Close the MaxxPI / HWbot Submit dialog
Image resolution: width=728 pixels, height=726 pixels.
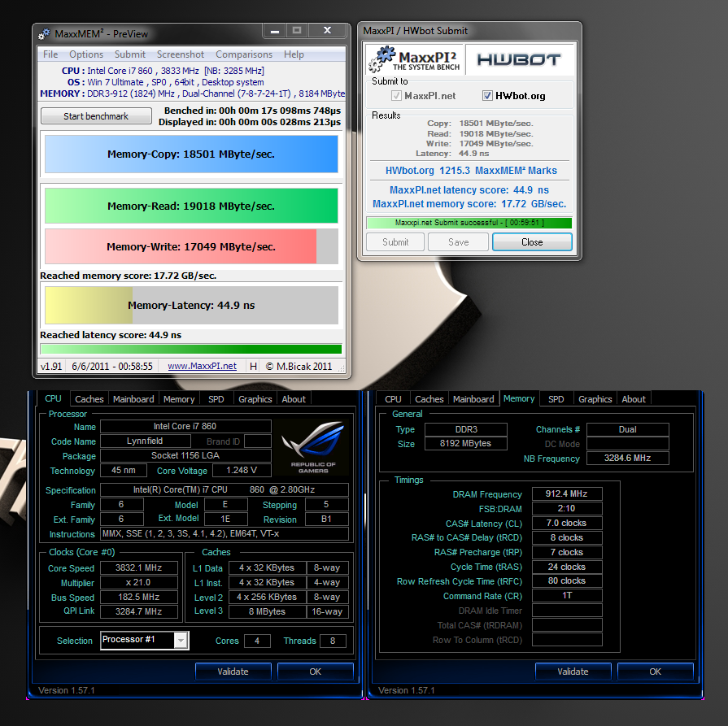532,241
